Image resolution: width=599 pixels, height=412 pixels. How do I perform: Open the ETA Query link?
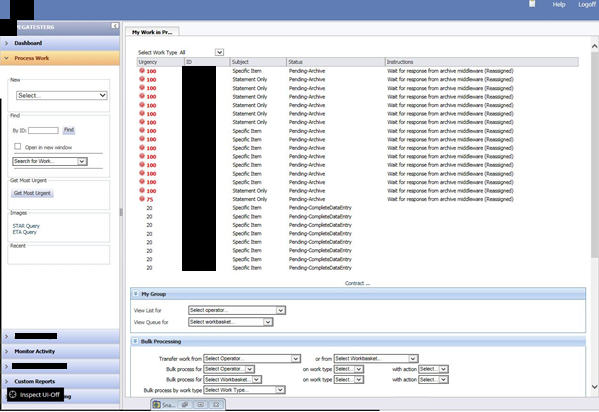[24, 232]
